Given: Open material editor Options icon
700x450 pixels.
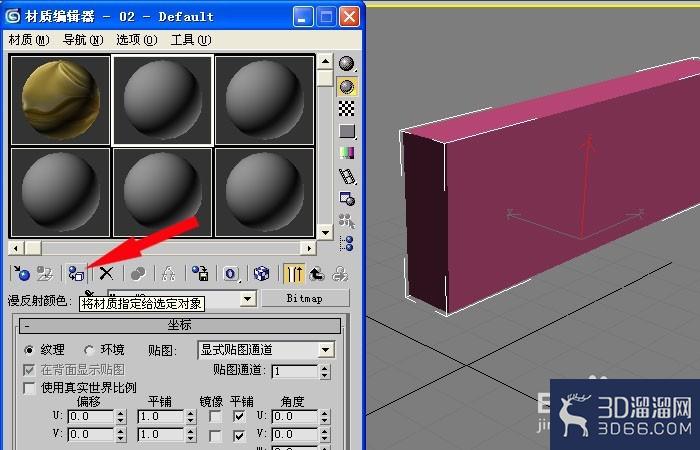Looking at the screenshot, I should pos(347,199).
